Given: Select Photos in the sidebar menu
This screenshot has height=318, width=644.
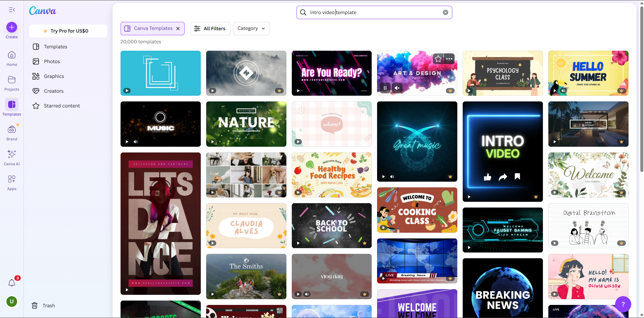Looking at the screenshot, I should [52, 61].
